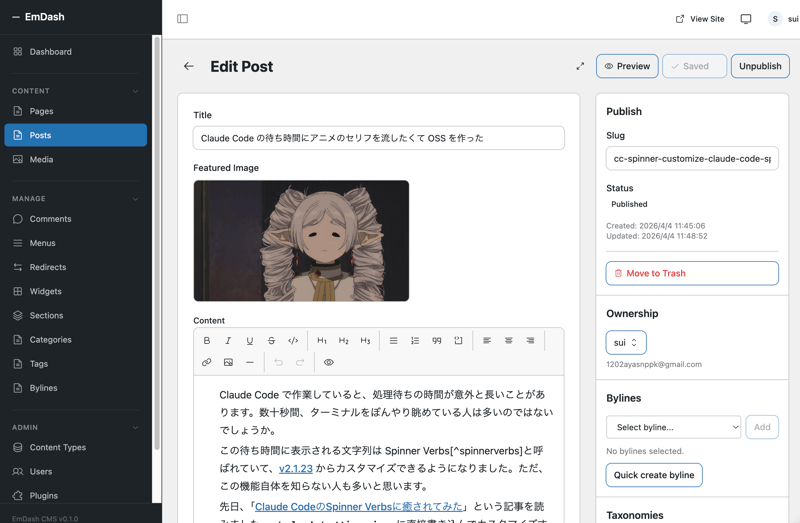Screen dimensions: 800x523
Task: Insert an image into content
Action: [228, 362]
